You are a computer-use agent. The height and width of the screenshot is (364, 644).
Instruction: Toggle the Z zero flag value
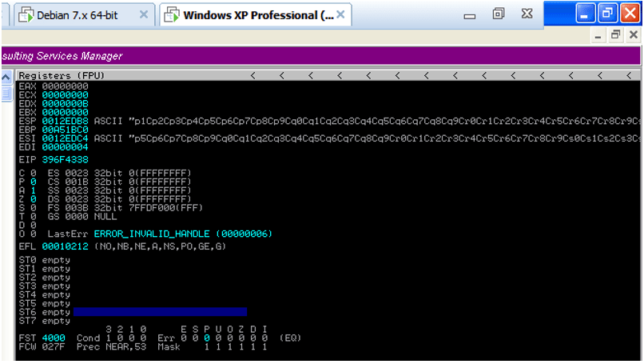click(x=33, y=197)
